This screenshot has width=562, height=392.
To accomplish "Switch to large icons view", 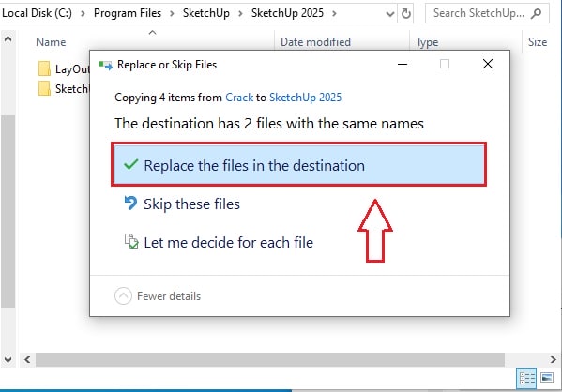I will 547,378.
